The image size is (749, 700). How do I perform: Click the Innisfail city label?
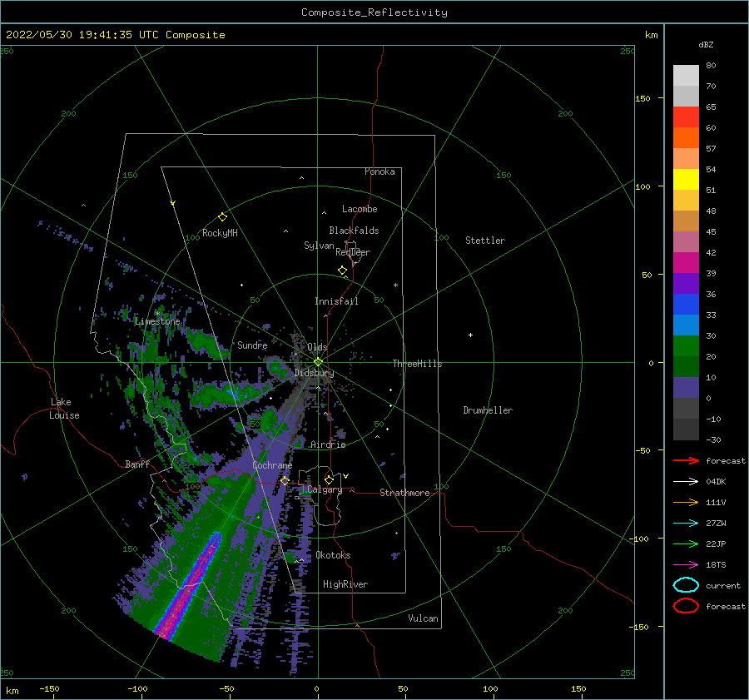336,301
